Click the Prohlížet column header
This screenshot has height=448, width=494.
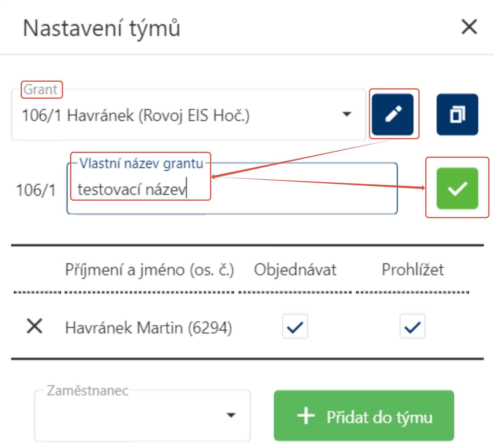(412, 270)
